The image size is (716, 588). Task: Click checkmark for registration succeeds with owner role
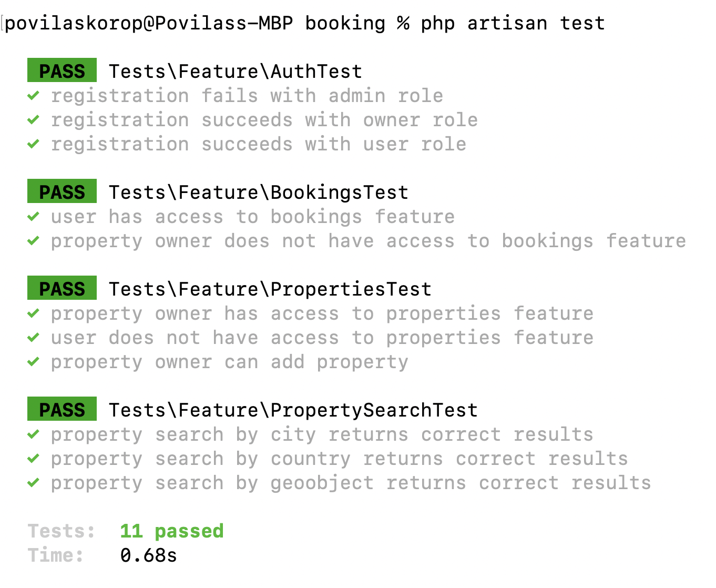tap(33, 119)
